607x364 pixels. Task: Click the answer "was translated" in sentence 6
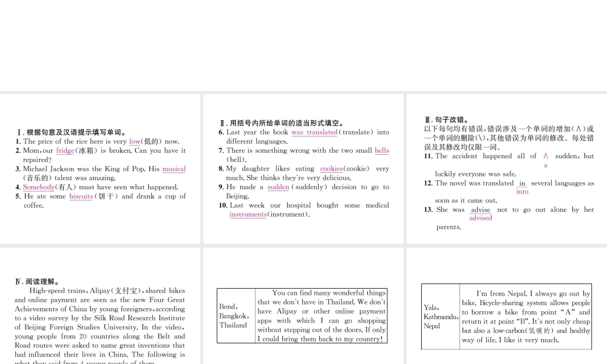pos(314,132)
